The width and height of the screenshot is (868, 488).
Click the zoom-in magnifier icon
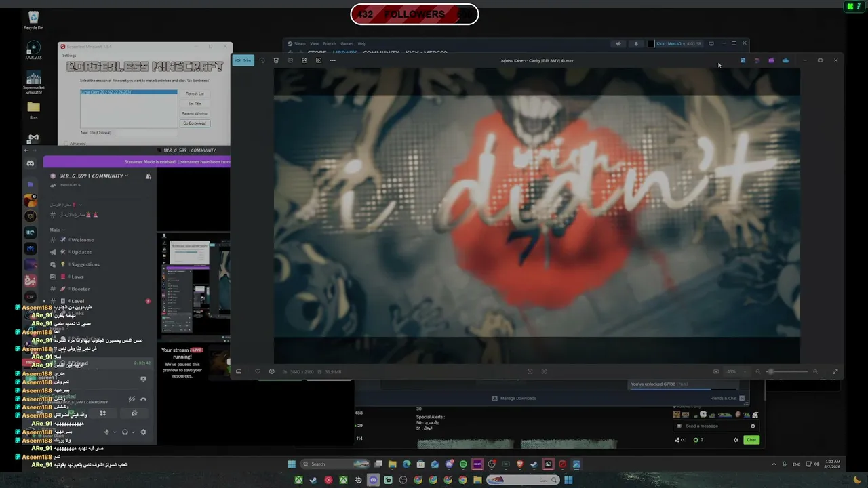click(815, 371)
